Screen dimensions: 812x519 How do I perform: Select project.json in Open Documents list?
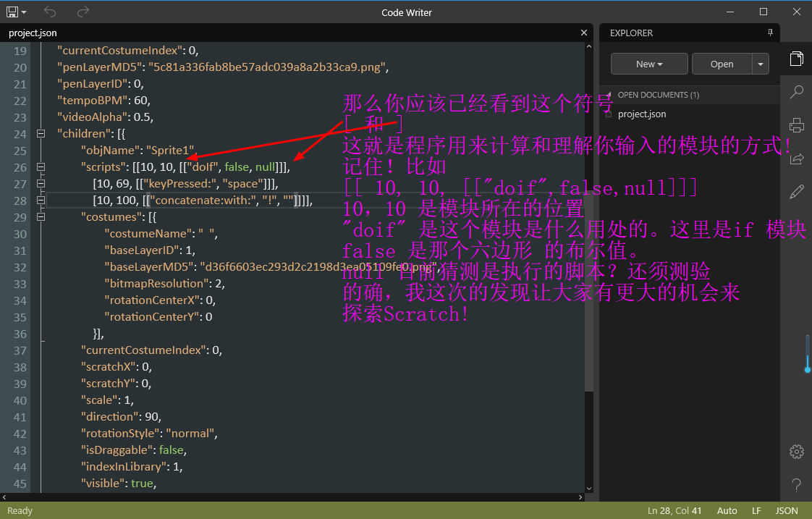[x=642, y=114]
